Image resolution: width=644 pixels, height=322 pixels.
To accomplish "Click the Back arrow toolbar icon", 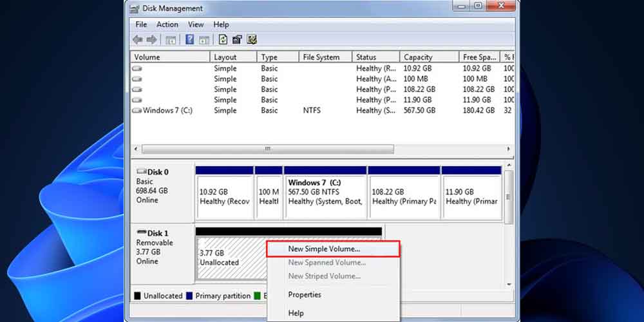I will [137, 40].
